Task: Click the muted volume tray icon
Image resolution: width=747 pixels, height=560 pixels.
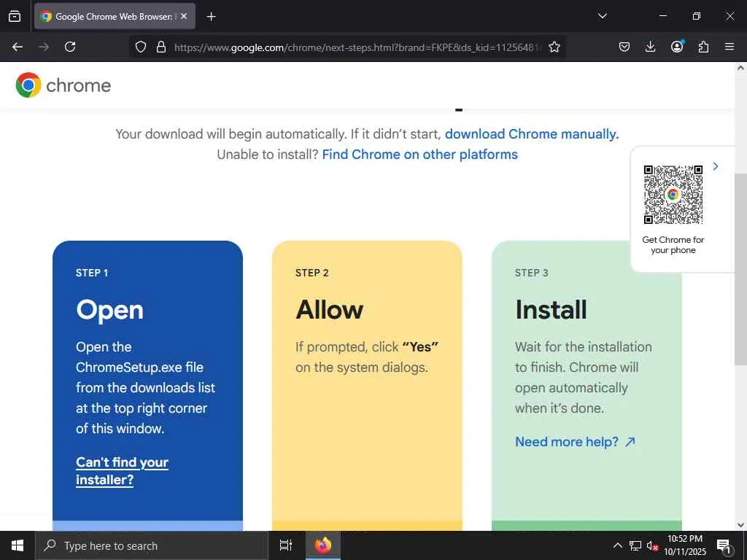Action: pos(652,545)
